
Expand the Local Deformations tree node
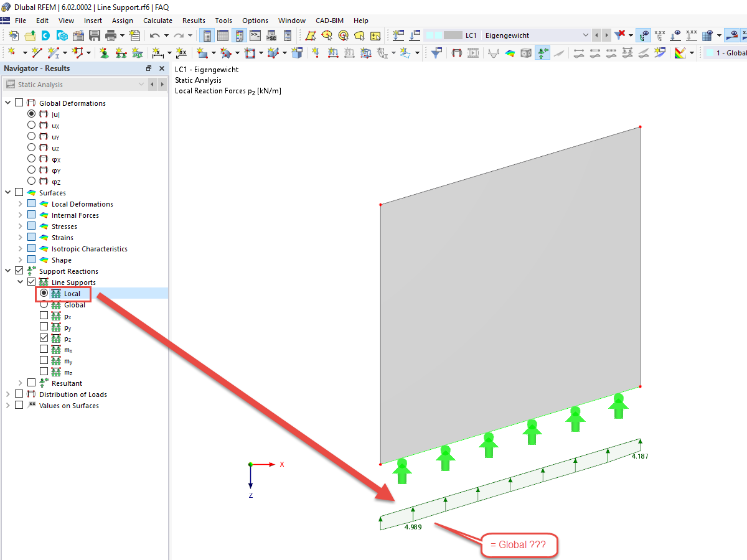click(x=20, y=203)
